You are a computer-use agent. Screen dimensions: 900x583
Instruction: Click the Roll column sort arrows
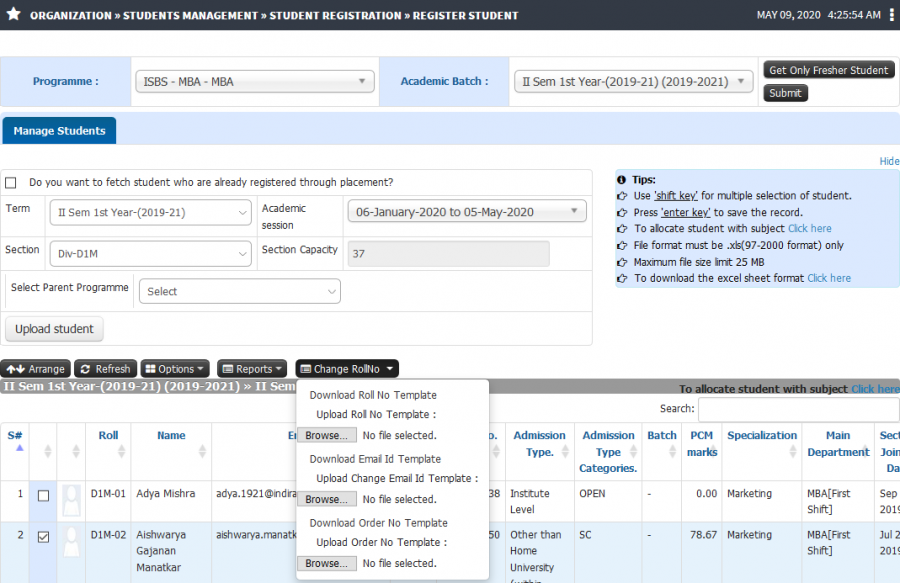(x=121, y=452)
